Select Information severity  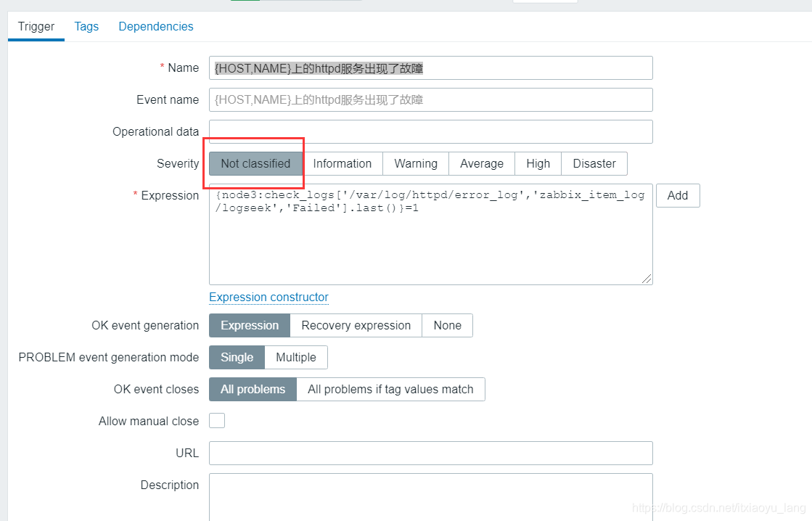point(343,164)
